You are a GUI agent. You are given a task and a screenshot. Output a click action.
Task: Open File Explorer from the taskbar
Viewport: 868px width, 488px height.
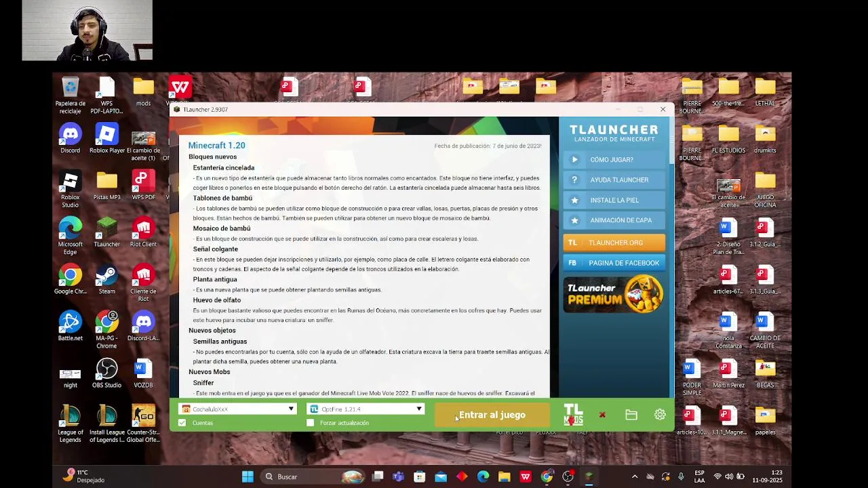504,477
